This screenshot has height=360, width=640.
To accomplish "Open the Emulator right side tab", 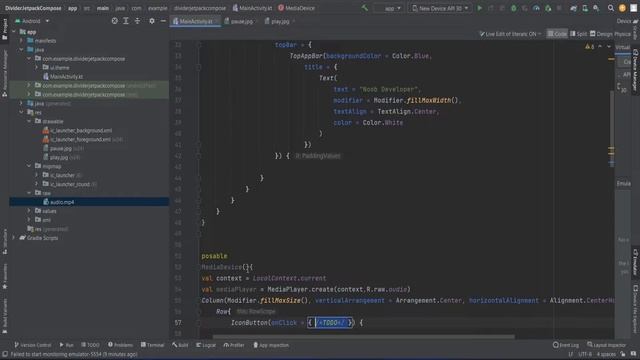I will coord(636,262).
